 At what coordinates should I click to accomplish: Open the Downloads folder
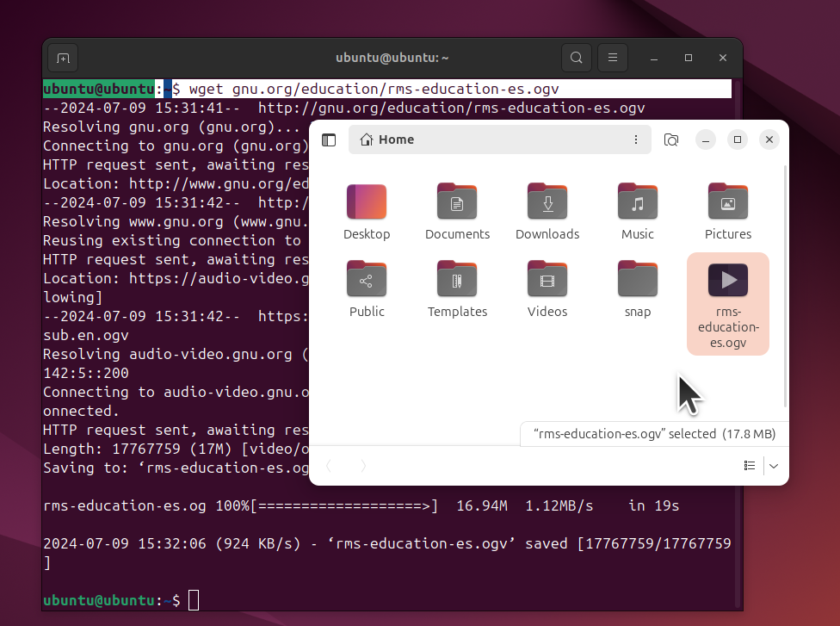coord(547,212)
